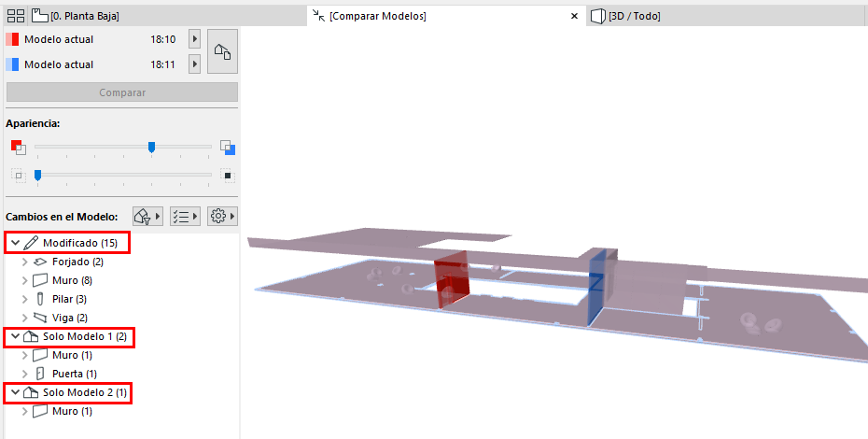Close the Comparar Modelos tab
The width and height of the screenshot is (868, 439).
(574, 16)
